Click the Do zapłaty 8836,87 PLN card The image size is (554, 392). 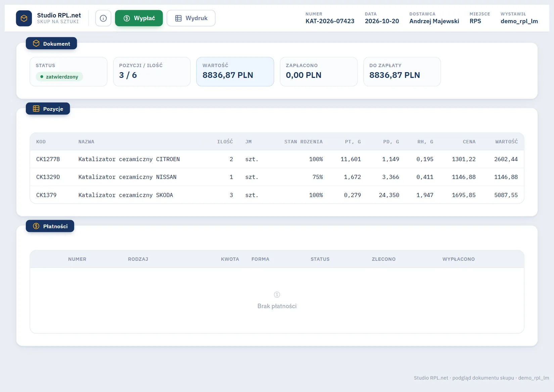pos(402,72)
